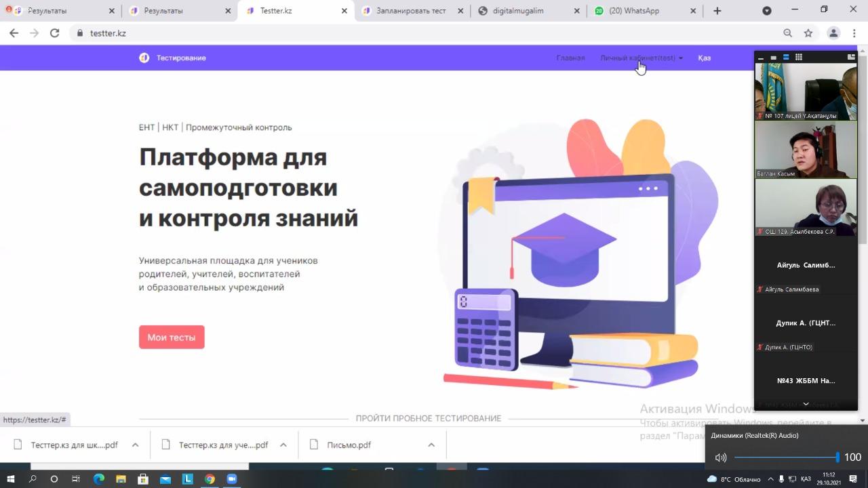Mute speakers via the volume flyout icon
This screenshot has height=488, width=868.
(721, 457)
